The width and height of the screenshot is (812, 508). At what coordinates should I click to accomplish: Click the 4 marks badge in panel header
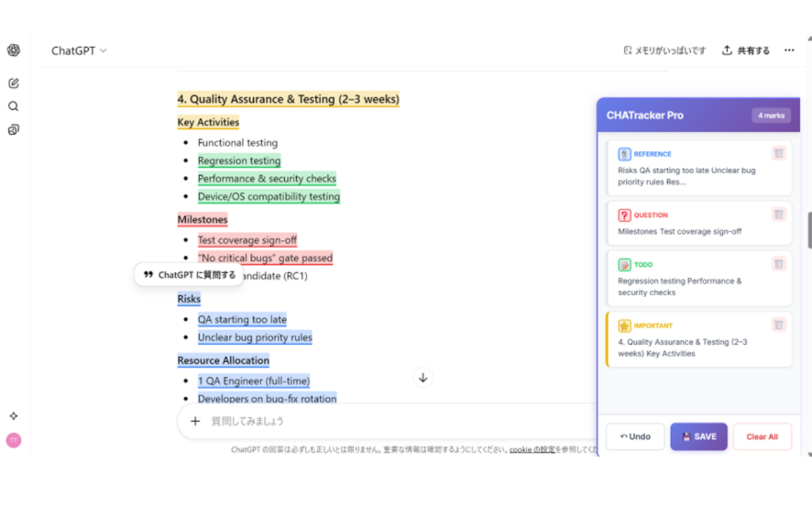pos(771,115)
